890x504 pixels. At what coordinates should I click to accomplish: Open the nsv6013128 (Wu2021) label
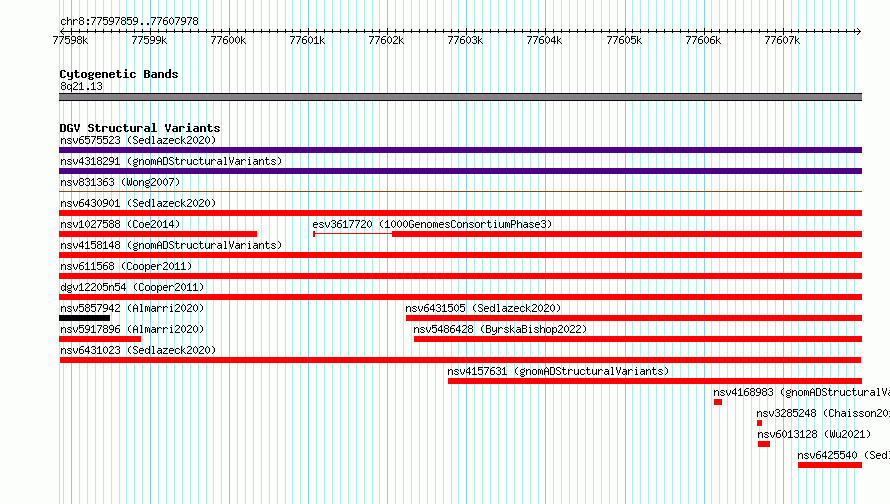814,434
